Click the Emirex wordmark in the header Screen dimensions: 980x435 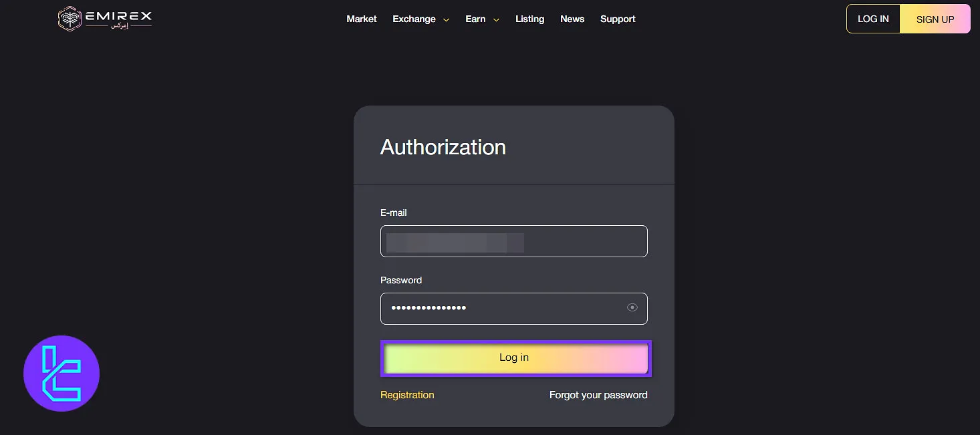119,18
